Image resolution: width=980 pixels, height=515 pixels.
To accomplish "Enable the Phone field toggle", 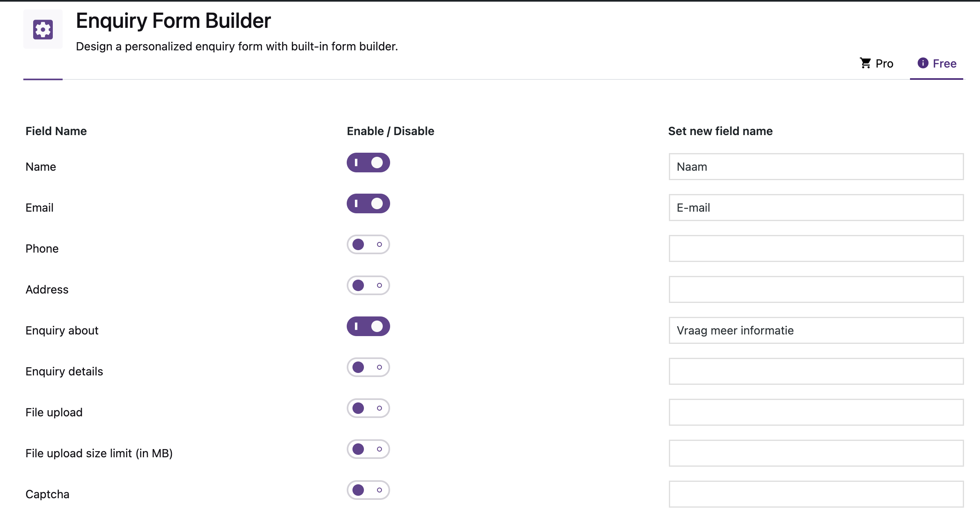I will coord(368,244).
